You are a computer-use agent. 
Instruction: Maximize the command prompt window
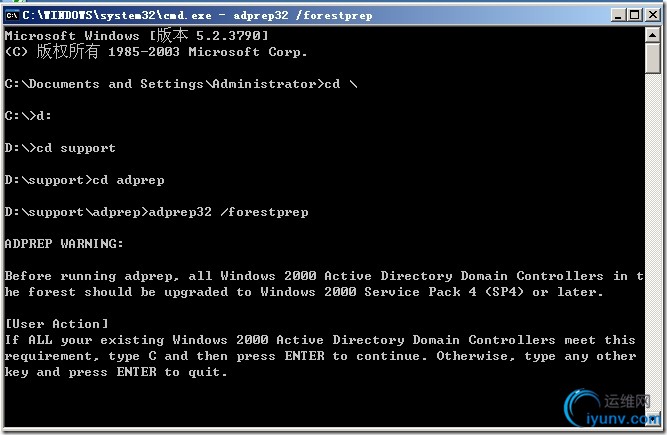634,15
